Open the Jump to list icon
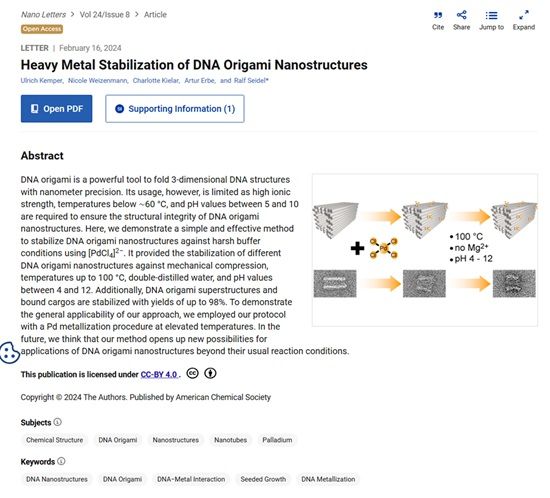Screen dimensions: 550x498 coord(491,15)
